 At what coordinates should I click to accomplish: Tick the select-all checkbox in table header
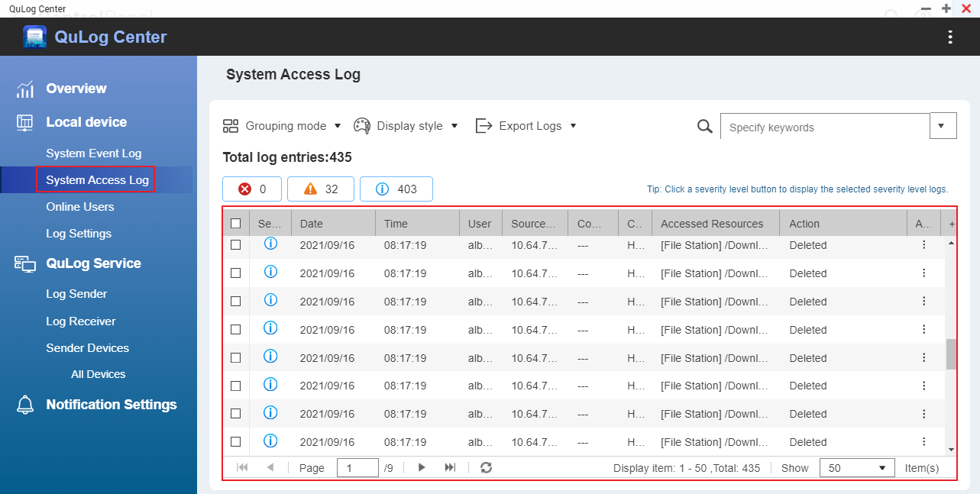(x=235, y=224)
